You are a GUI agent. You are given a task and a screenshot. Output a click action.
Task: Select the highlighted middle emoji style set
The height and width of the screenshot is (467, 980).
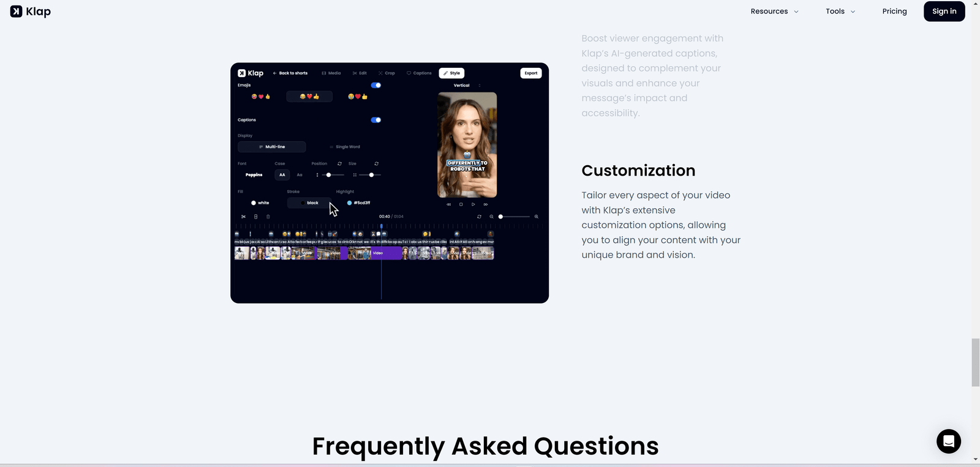click(x=309, y=97)
